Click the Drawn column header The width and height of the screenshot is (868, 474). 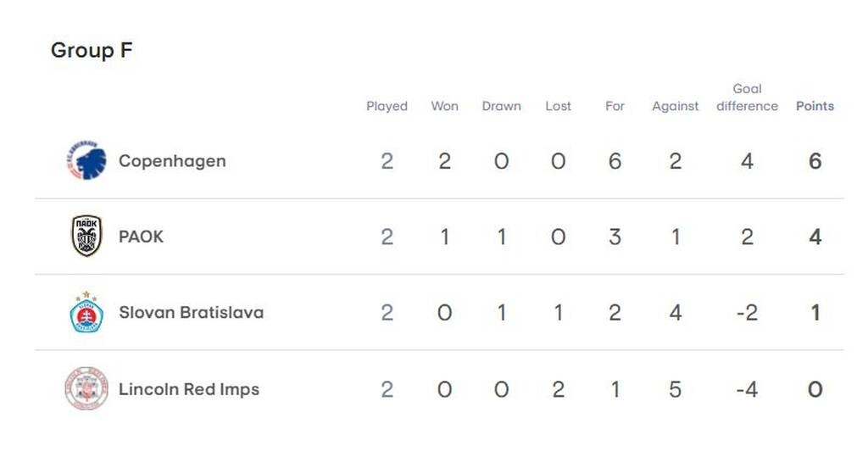pyautogui.click(x=501, y=106)
